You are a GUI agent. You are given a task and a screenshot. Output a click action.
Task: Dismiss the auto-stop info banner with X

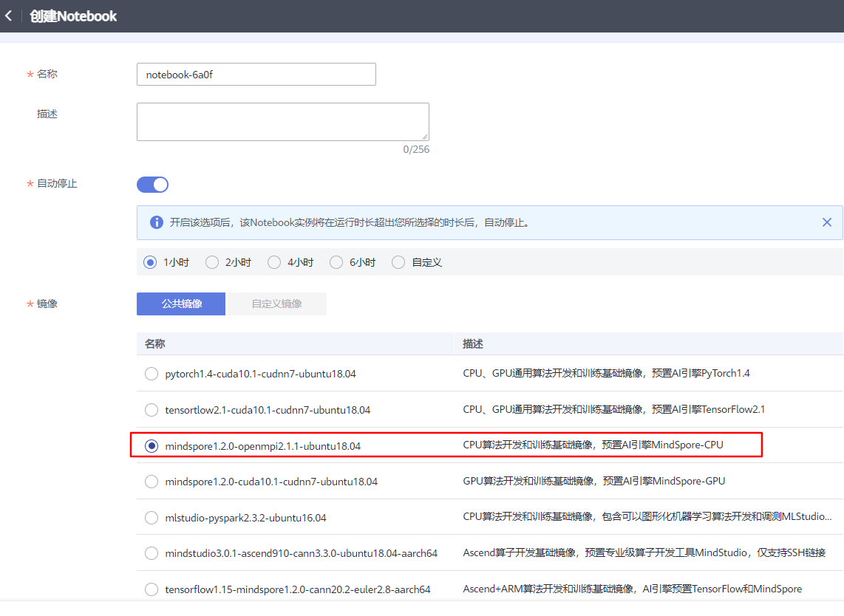click(827, 222)
